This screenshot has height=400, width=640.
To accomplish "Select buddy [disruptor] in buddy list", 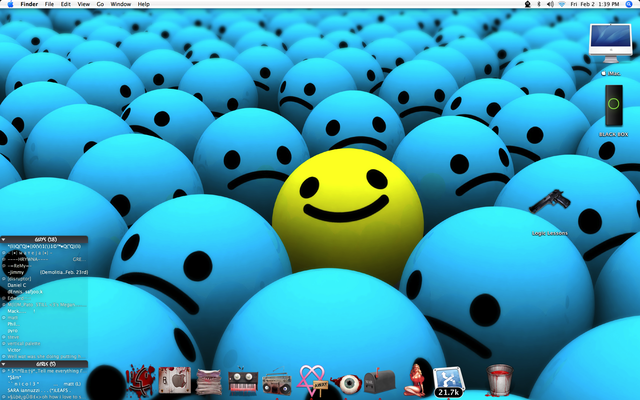I will coord(44,279).
